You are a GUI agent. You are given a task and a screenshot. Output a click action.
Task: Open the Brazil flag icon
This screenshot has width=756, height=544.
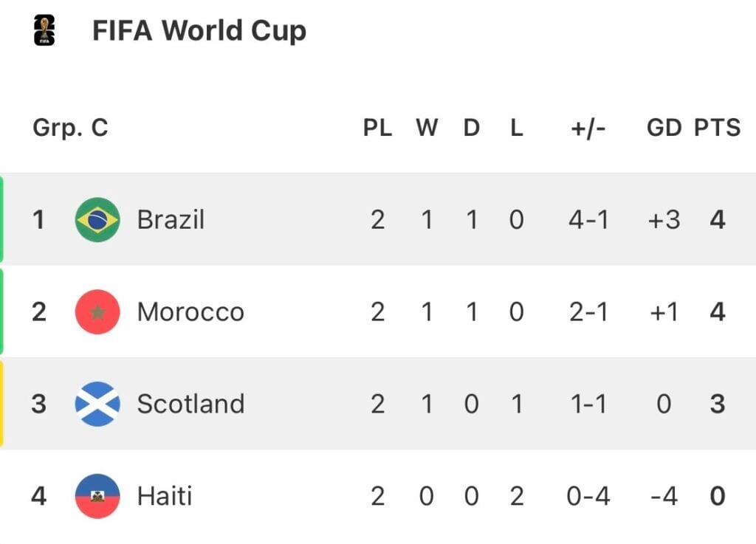pos(97,220)
